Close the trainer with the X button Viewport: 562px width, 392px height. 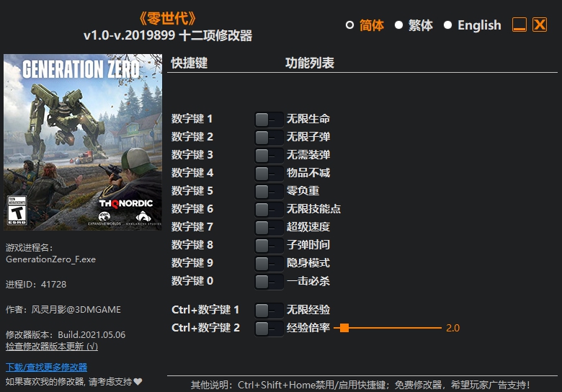pyautogui.click(x=540, y=24)
